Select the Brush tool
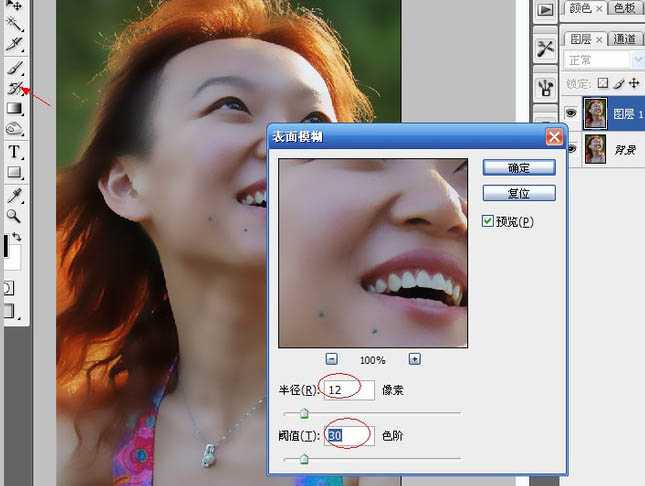This screenshot has height=486, width=645. click(x=15, y=68)
